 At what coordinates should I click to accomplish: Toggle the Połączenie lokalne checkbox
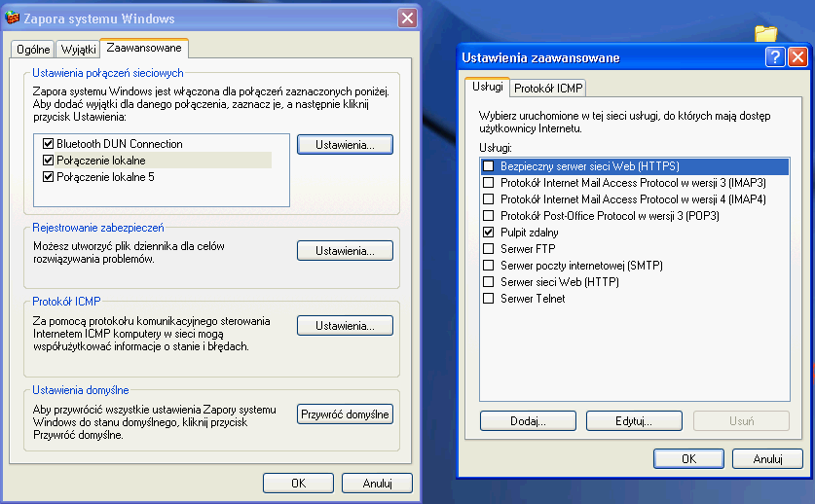[49, 161]
